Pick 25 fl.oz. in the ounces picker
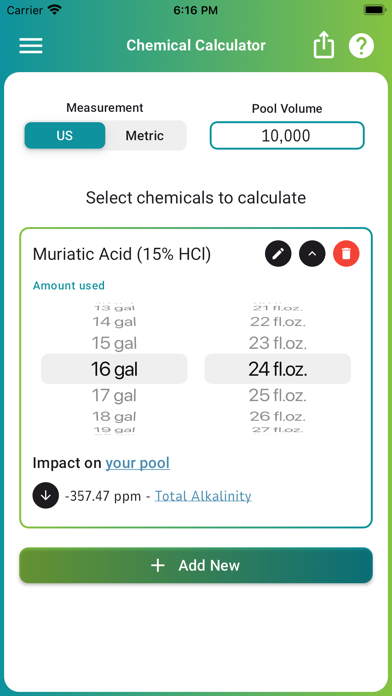Viewport: 392px width, 696px height. pyautogui.click(x=277, y=395)
